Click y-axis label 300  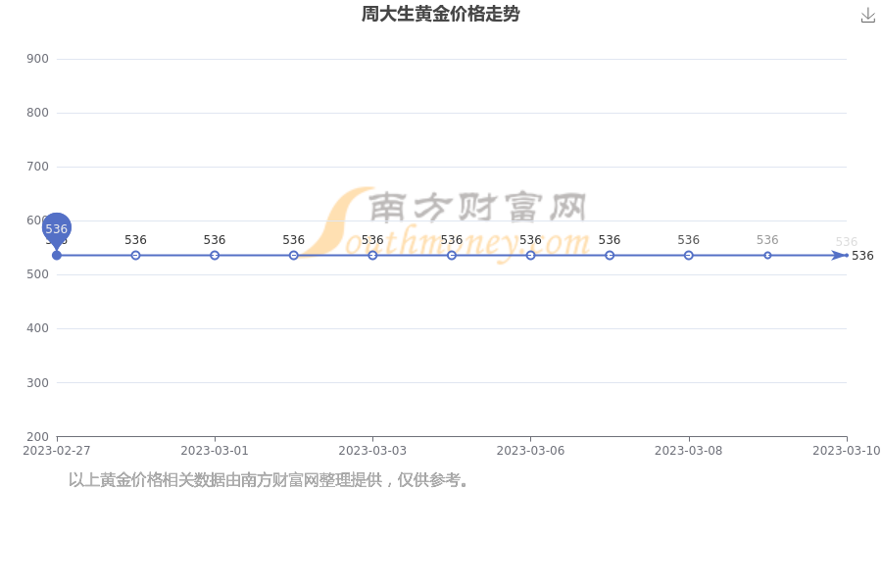click(37, 382)
